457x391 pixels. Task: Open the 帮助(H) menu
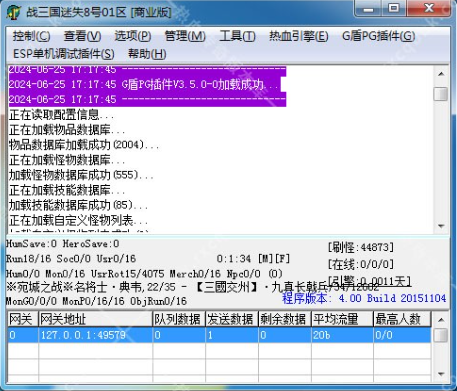click(147, 54)
